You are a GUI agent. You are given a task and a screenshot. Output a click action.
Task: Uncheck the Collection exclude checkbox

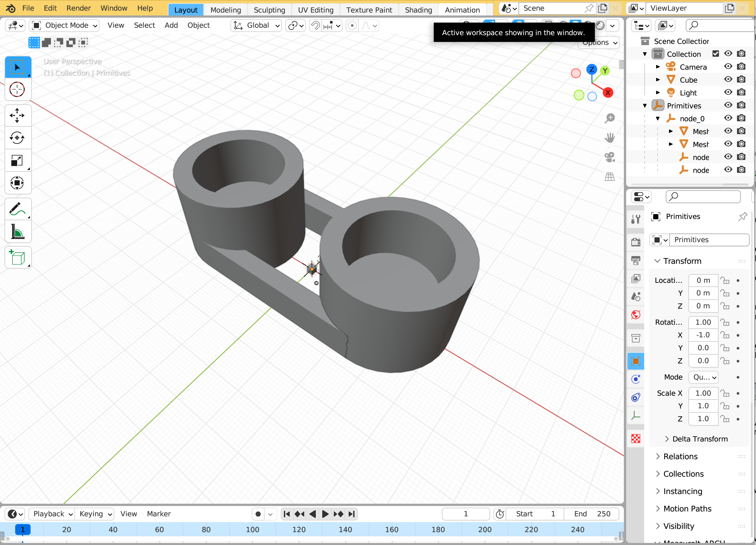(x=716, y=54)
